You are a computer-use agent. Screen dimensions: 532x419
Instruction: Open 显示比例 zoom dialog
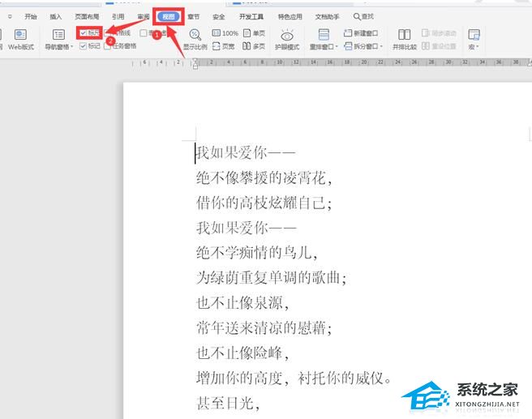(x=195, y=40)
